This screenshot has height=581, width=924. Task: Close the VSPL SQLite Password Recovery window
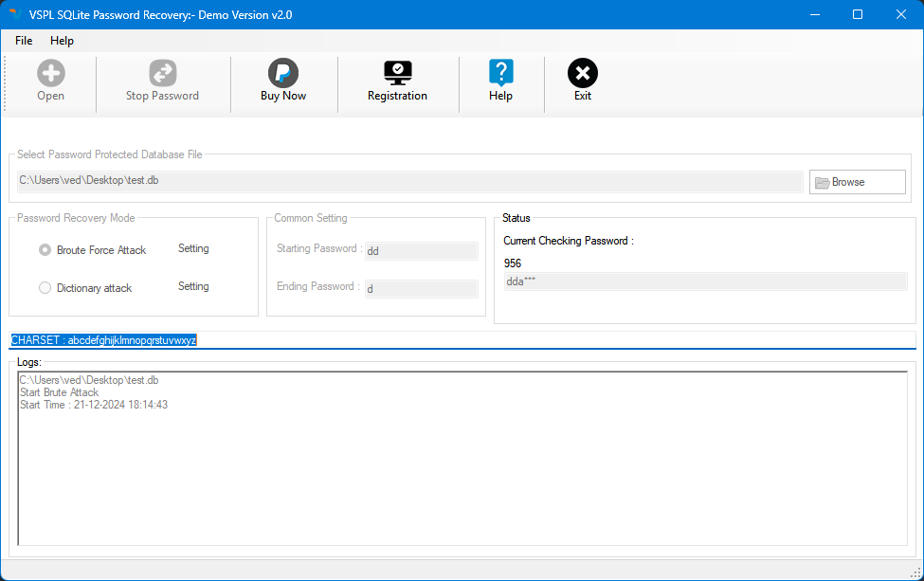[x=901, y=14]
